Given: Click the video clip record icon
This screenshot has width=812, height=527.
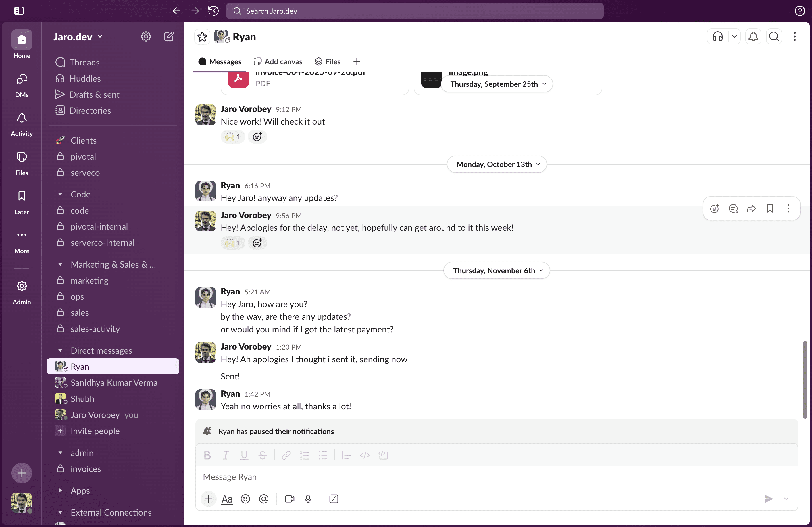Looking at the screenshot, I should click(x=289, y=499).
